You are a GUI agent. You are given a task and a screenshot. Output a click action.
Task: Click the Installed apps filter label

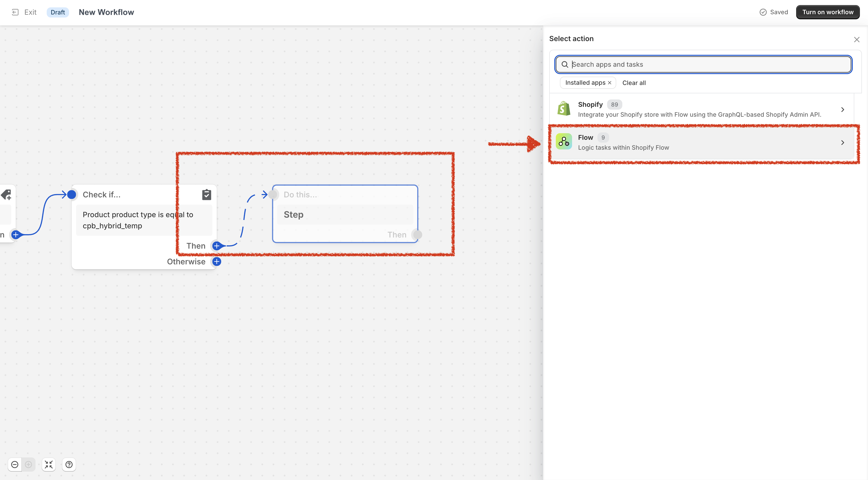tap(585, 83)
